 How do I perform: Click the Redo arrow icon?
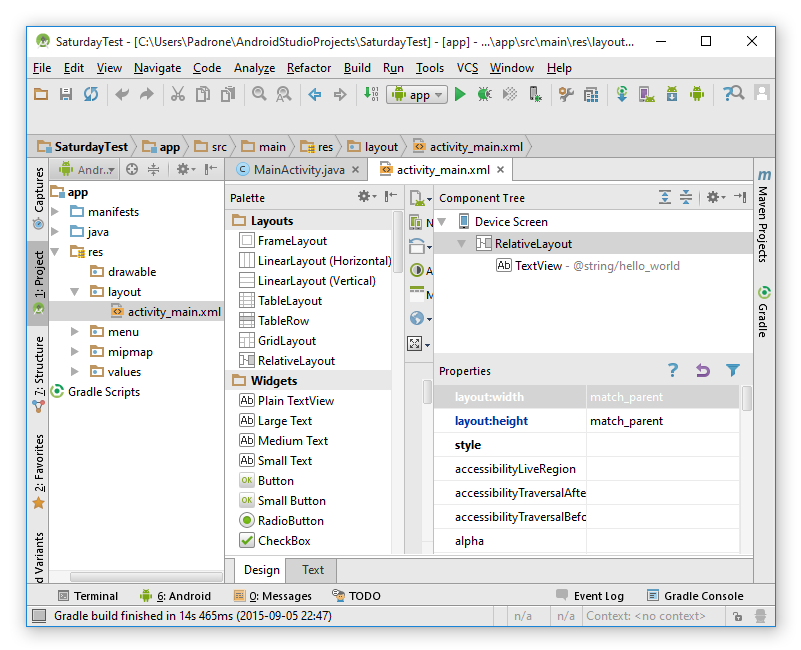click(147, 94)
